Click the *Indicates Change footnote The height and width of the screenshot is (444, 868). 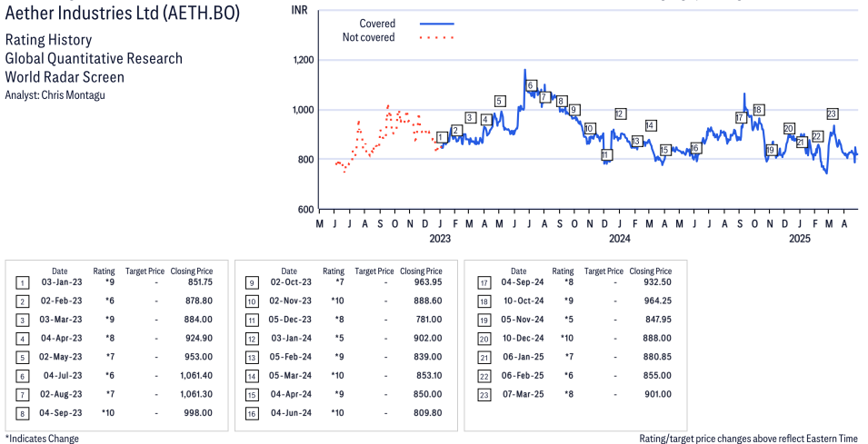tap(42, 439)
